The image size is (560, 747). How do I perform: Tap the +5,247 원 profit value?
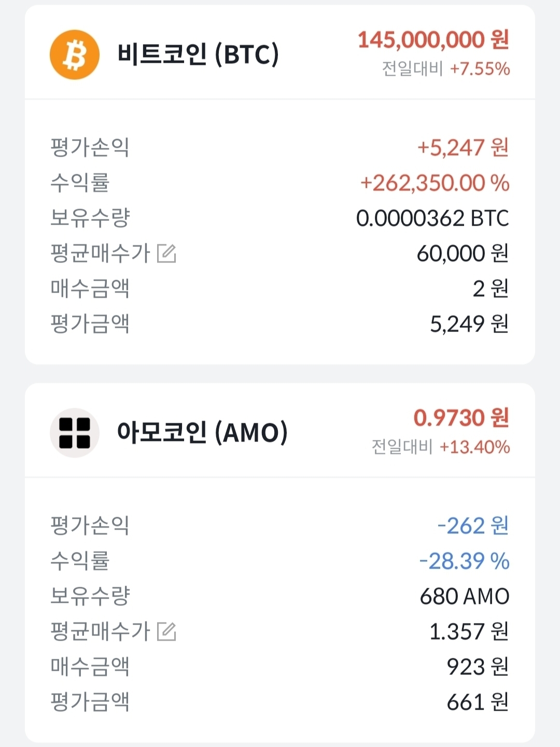point(463,148)
